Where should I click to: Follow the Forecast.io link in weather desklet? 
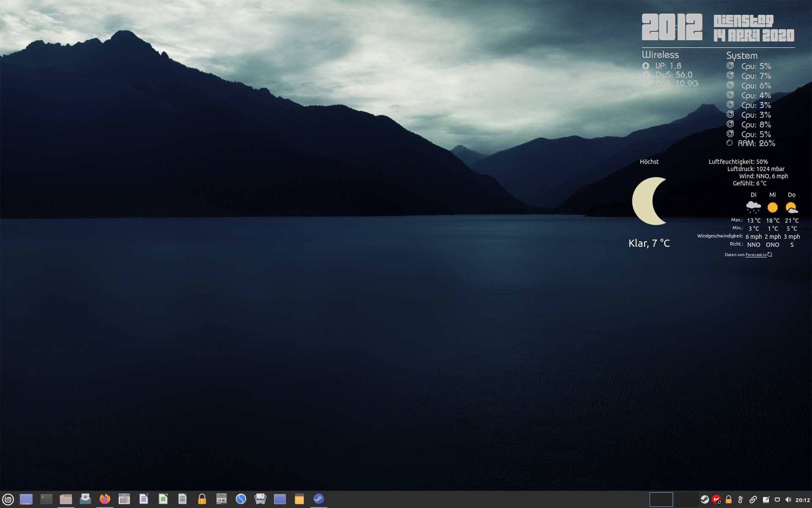[756, 255]
